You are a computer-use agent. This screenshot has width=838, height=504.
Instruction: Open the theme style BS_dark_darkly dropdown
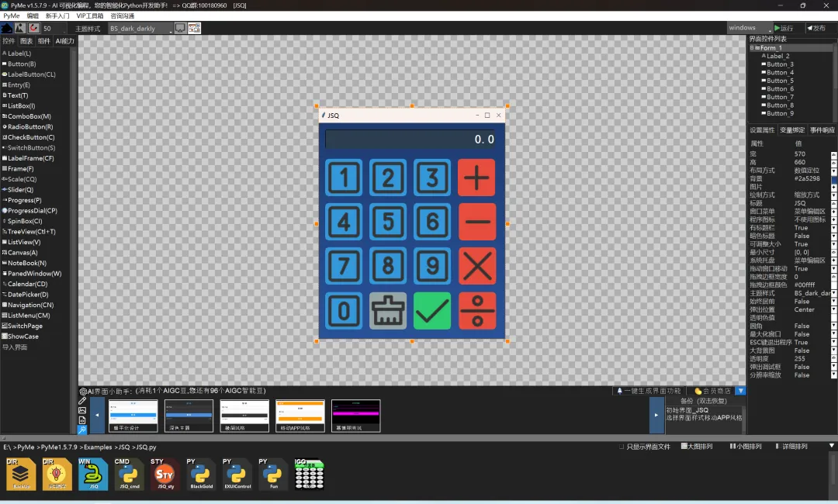click(140, 28)
